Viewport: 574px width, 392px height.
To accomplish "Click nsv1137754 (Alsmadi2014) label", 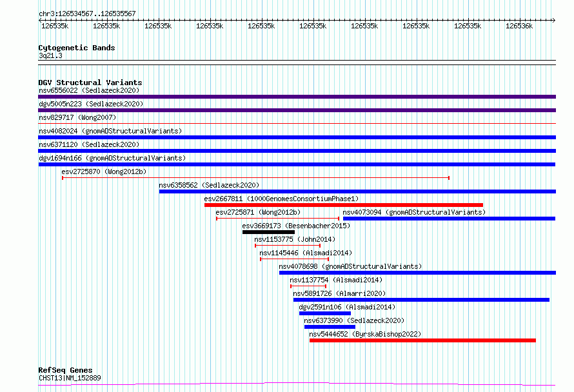I will click(336, 280).
